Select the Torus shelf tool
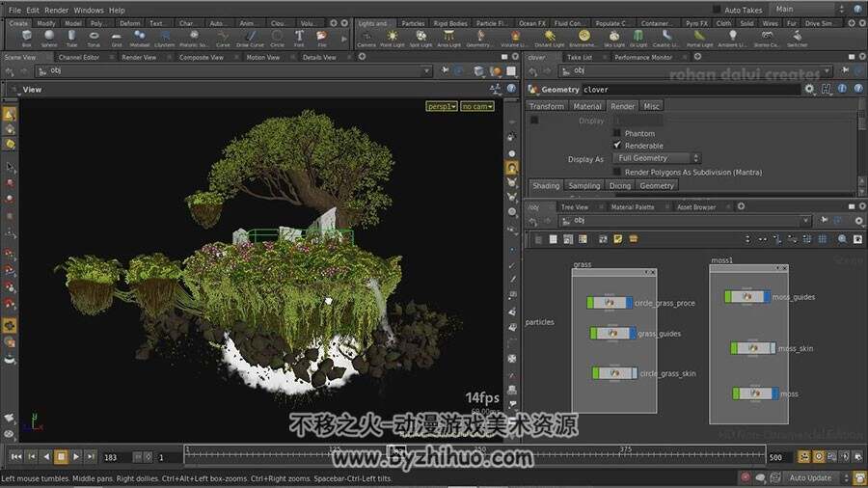Image resolution: width=868 pixels, height=488 pixels. 94,39
